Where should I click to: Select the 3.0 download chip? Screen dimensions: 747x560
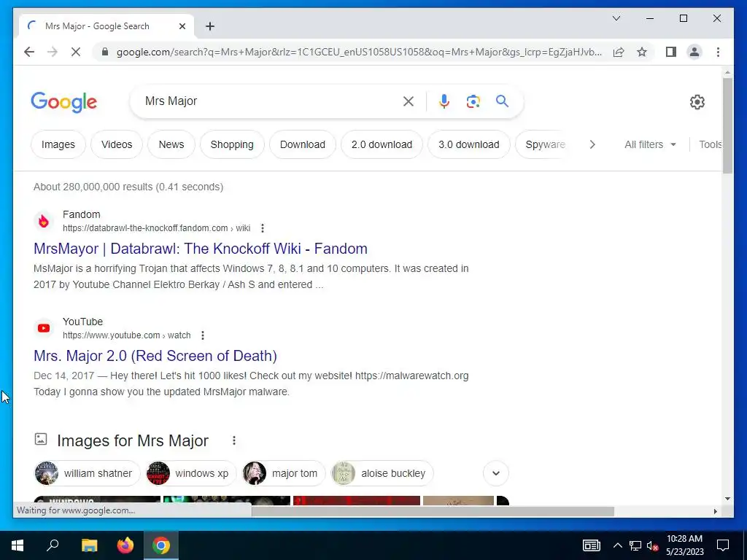[469, 144]
